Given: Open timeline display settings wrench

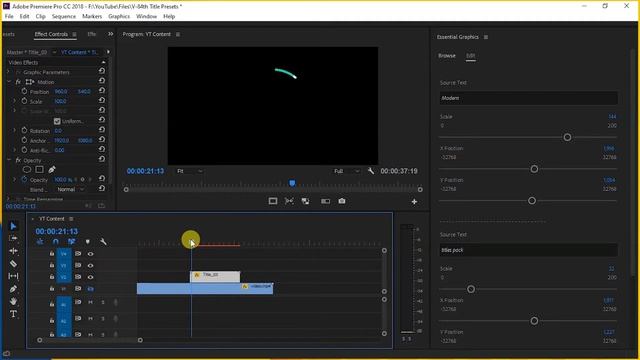Looking at the screenshot, I should pyautogui.click(x=103, y=242).
